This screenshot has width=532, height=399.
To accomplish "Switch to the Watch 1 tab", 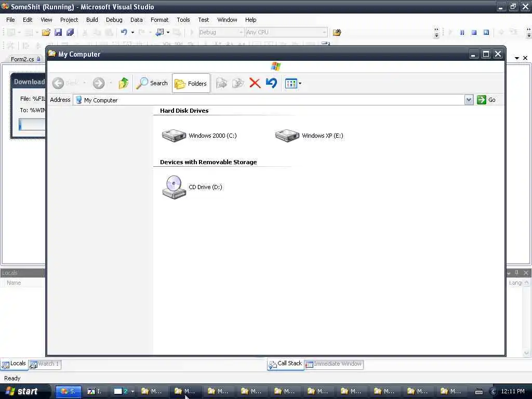I will pyautogui.click(x=45, y=364).
